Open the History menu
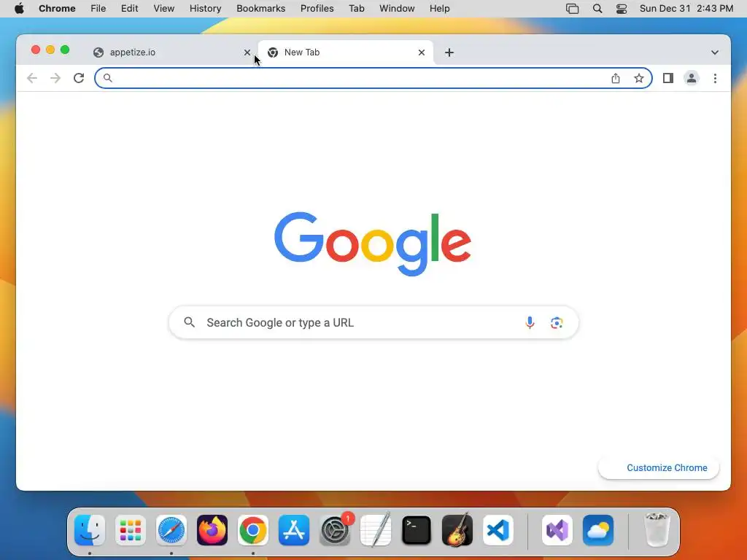The height and width of the screenshot is (560, 747). (205, 9)
